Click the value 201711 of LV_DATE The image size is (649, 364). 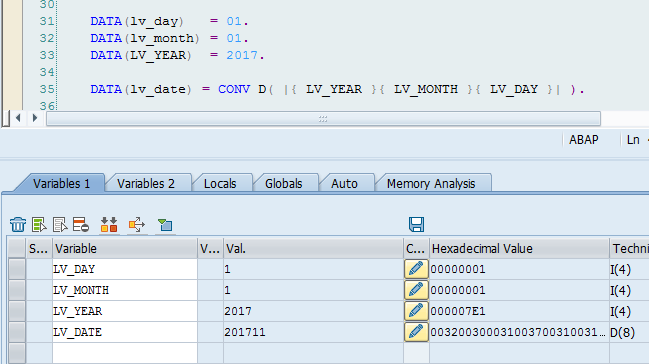[245, 332]
